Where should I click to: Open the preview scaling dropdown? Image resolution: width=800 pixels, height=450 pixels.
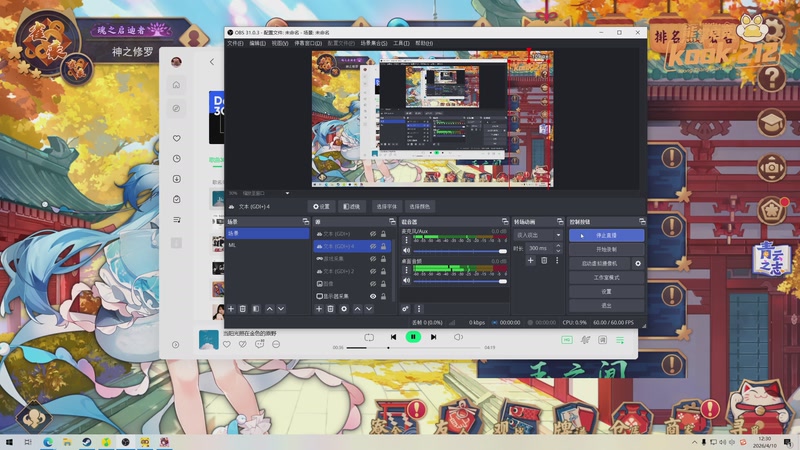click(287, 193)
